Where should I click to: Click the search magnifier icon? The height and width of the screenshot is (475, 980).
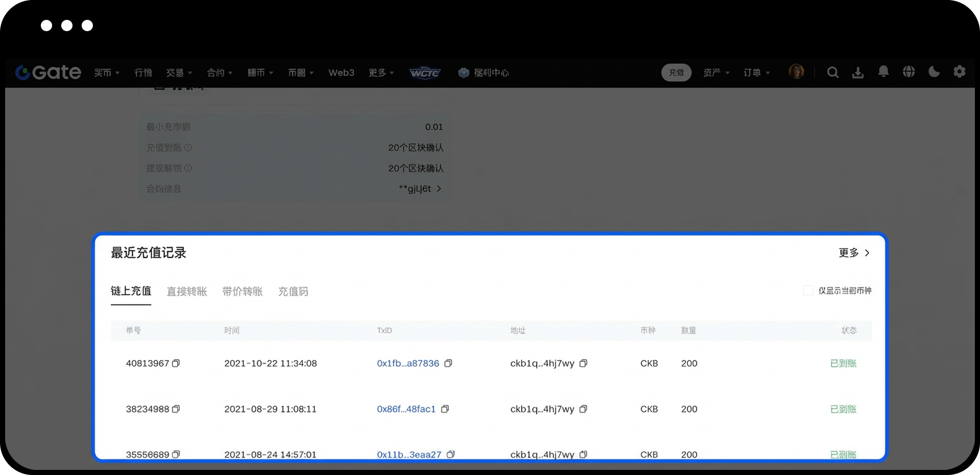pyautogui.click(x=832, y=72)
